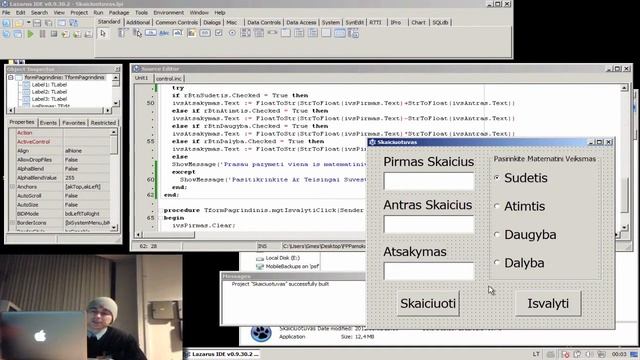640x360 pixels.
Task: Select the TCheckBox component in the palette
Action: [x=219, y=33]
